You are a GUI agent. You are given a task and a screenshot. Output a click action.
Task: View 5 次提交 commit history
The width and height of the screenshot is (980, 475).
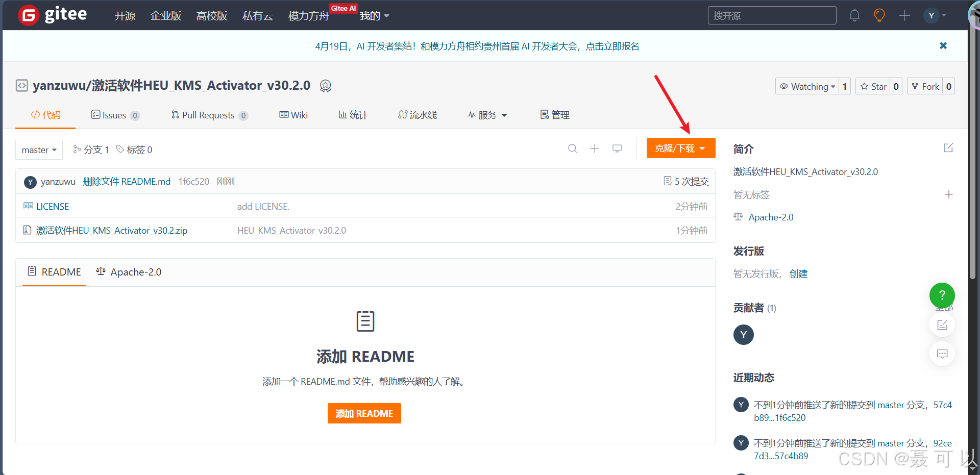[x=686, y=182]
